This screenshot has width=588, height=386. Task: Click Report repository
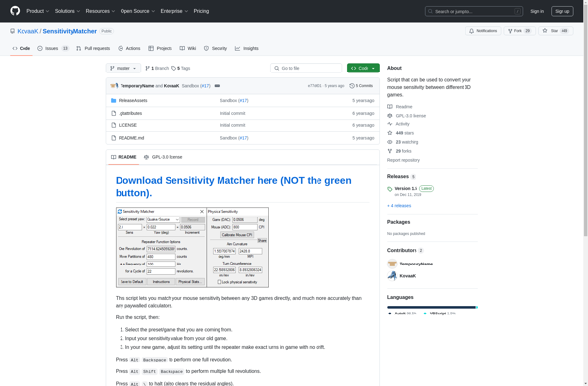point(404,160)
